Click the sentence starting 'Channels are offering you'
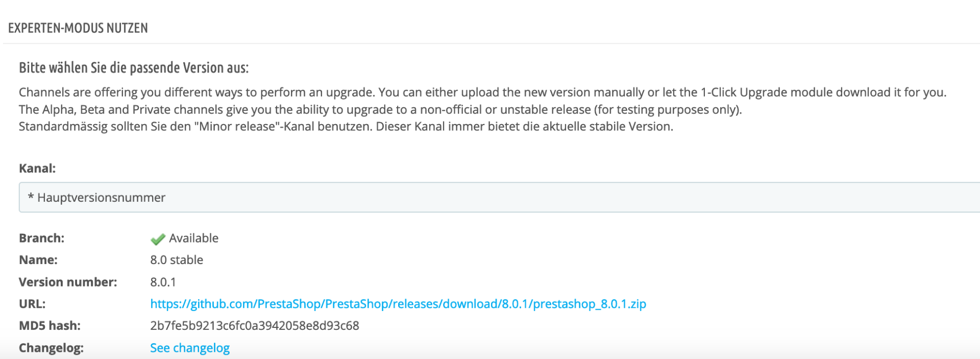This screenshot has width=980, height=359. (482, 92)
